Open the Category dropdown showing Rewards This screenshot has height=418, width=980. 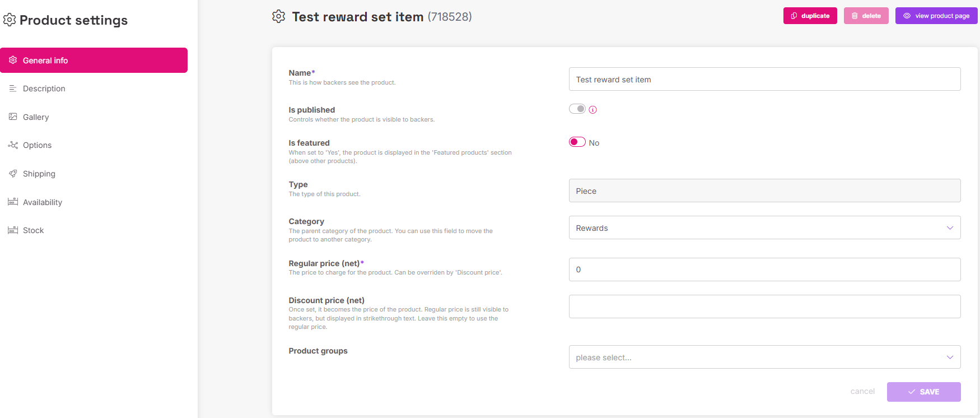click(x=764, y=227)
